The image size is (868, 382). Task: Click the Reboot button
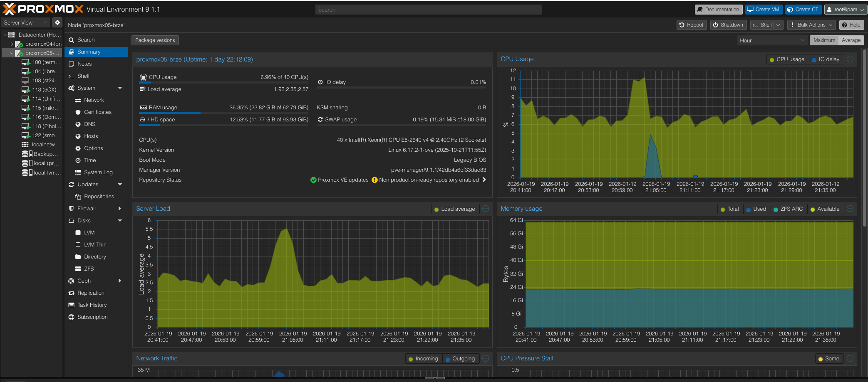[692, 25]
